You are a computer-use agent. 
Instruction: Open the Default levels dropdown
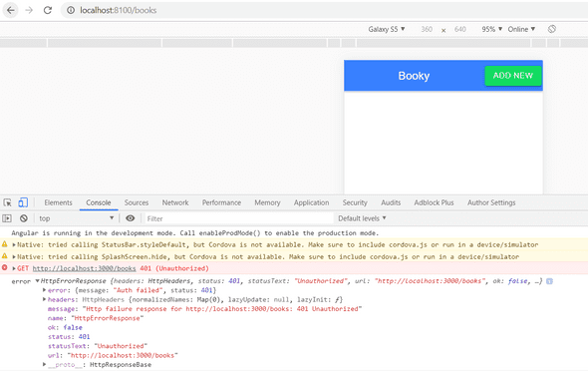362,218
